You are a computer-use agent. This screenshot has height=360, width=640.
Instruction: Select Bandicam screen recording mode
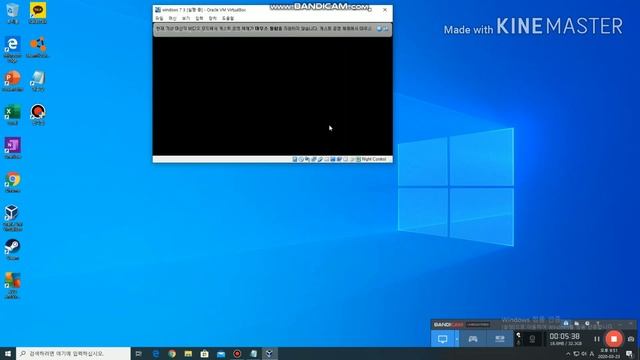pyautogui.click(x=442, y=339)
